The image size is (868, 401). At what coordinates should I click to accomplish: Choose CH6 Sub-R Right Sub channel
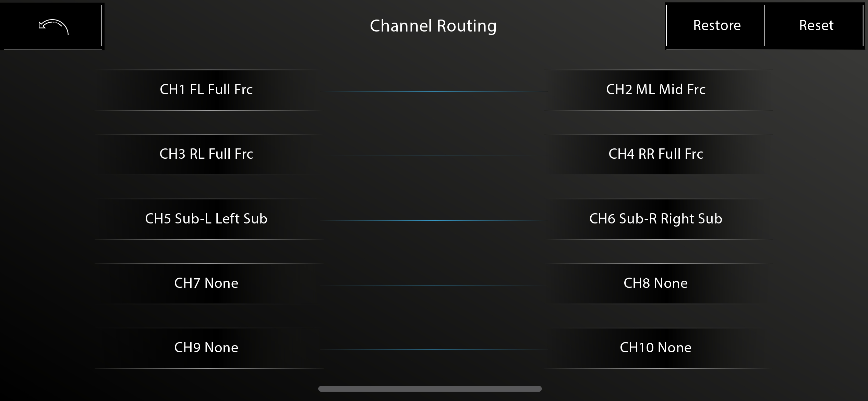(x=655, y=219)
